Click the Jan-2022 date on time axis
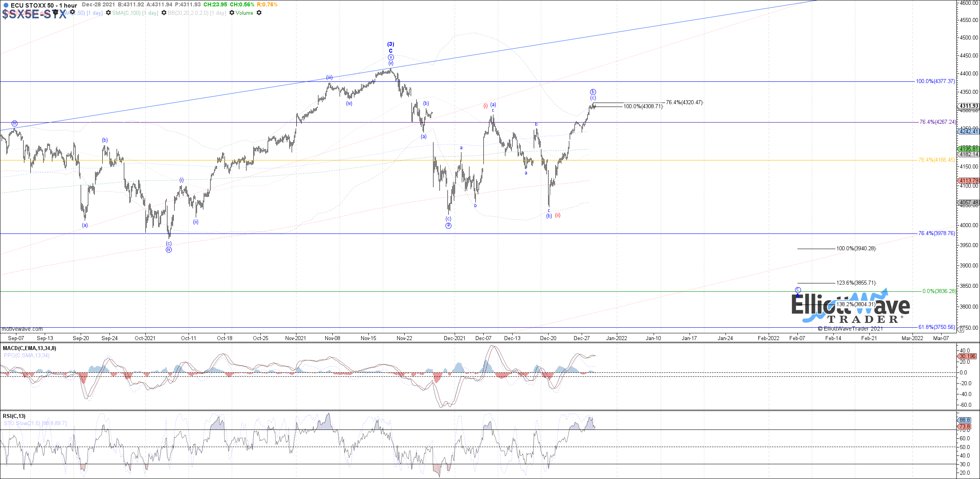The height and width of the screenshot is (479, 980). point(617,338)
